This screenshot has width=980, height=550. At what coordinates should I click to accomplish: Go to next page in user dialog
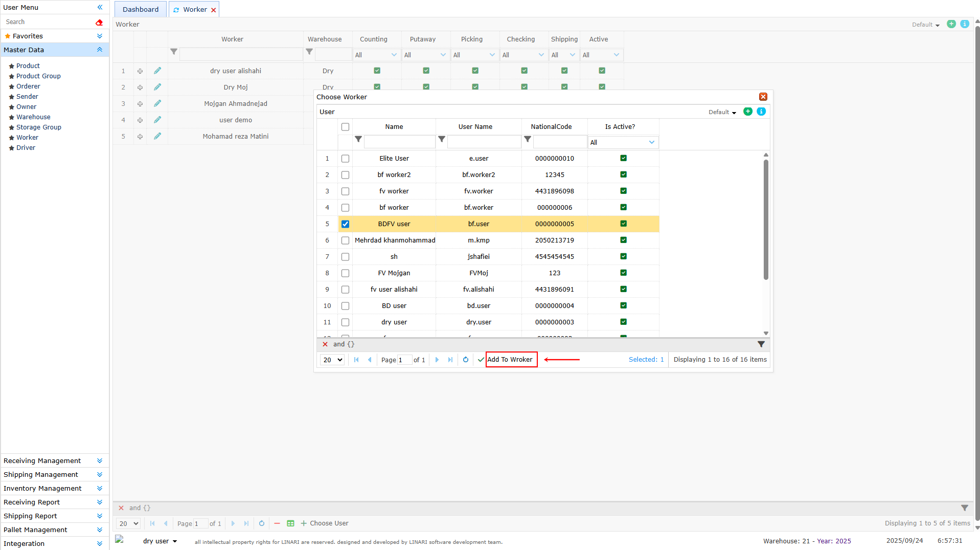tap(437, 360)
